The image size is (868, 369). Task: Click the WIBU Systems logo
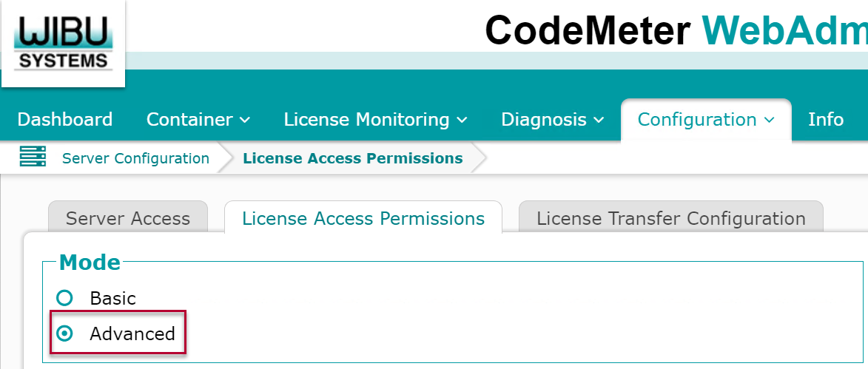(x=63, y=43)
